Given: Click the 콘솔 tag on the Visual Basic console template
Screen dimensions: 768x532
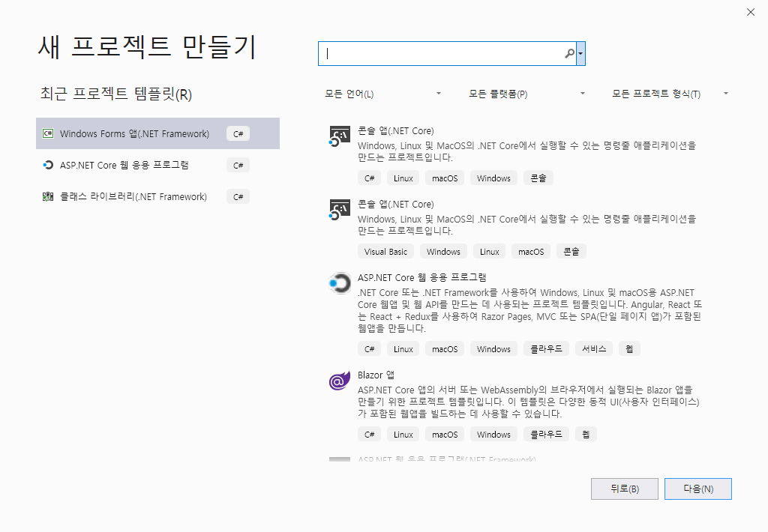Looking at the screenshot, I should (x=571, y=252).
